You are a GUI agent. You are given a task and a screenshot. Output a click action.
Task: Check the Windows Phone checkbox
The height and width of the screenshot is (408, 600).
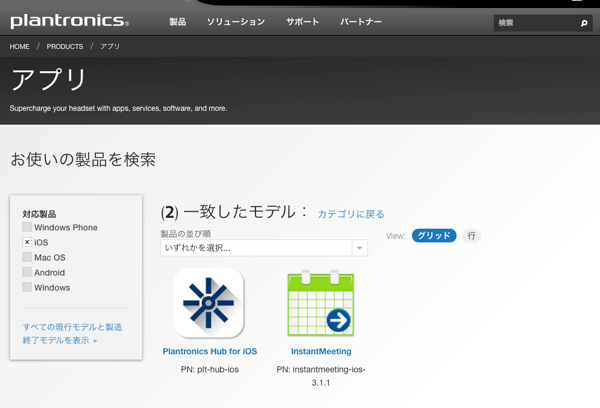27,227
